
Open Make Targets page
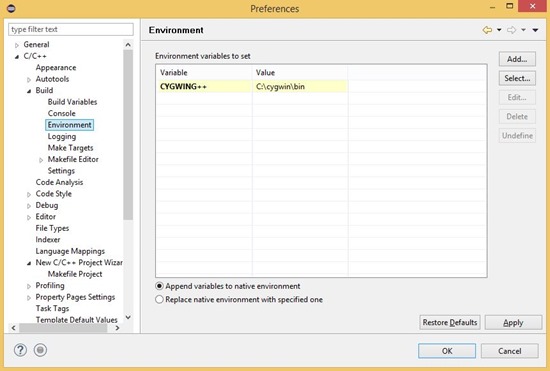[x=71, y=148]
